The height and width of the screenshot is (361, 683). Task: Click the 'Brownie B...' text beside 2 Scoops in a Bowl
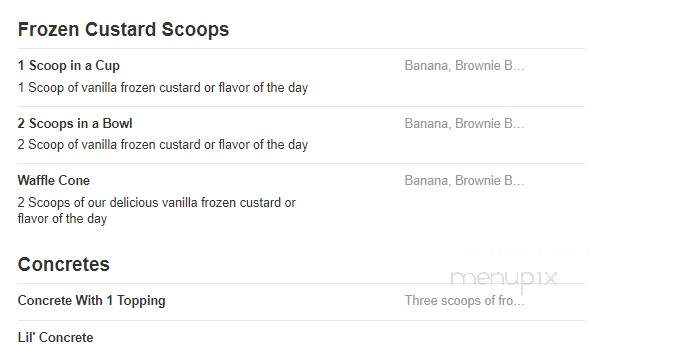click(490, 124)
